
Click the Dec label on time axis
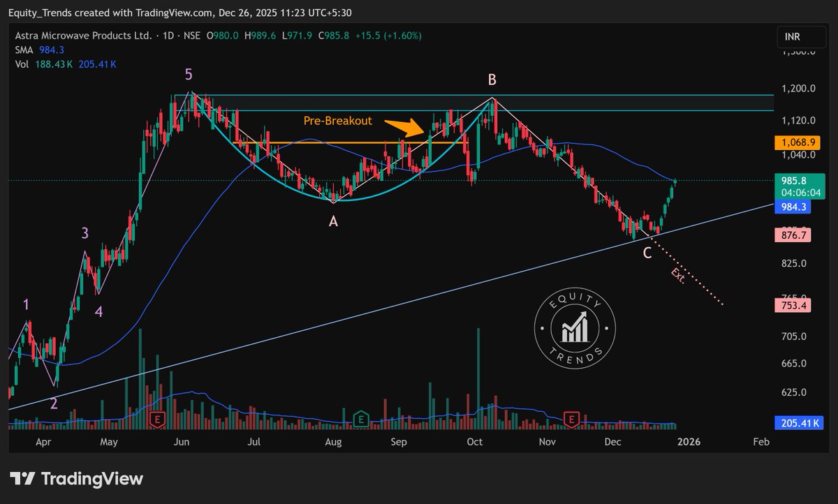point(613,442)
